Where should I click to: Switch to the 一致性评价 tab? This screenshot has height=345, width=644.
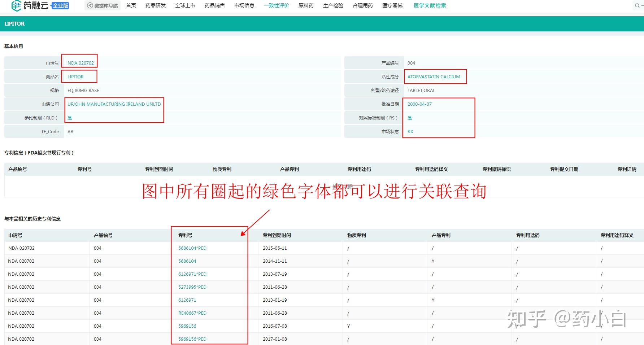point(277,5)
